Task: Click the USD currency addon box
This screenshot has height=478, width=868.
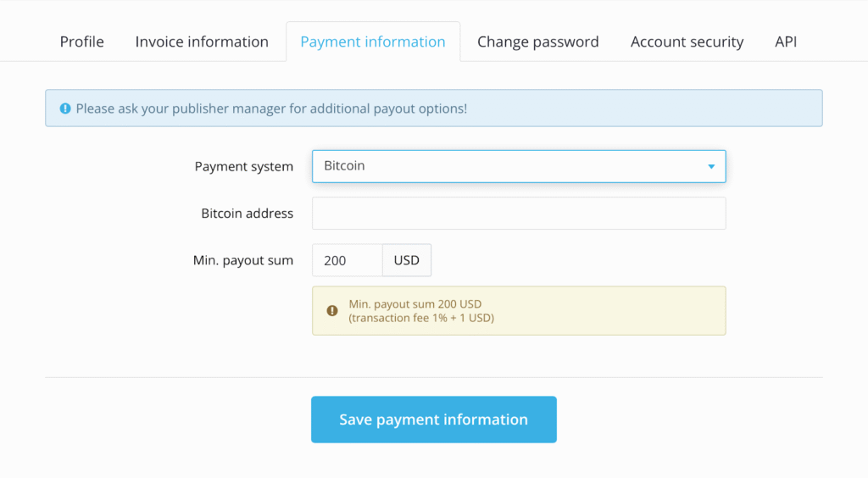Action: [407, 260]
